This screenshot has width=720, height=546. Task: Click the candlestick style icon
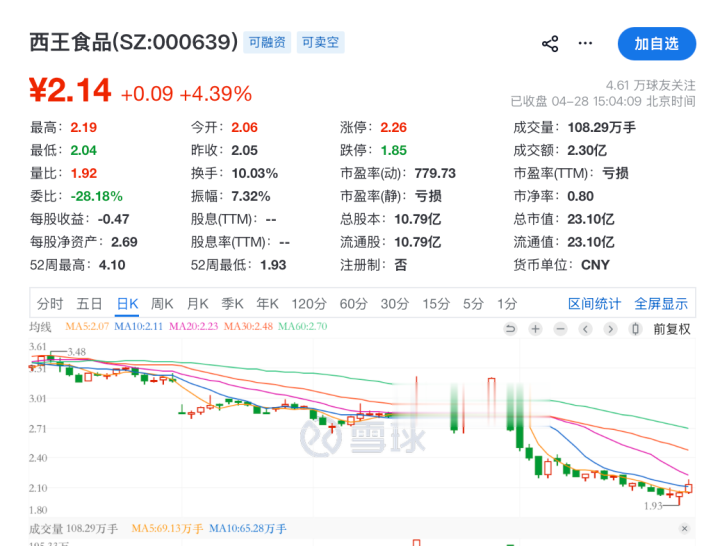(x=636, y=329)
